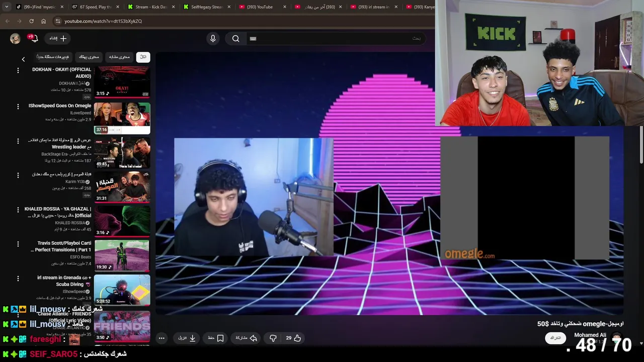Image resolution: width=644 pixels, height=362 pixels.
Task: Click the 'ESFO Beats' channel name
Action: click(x=80, y=257)
